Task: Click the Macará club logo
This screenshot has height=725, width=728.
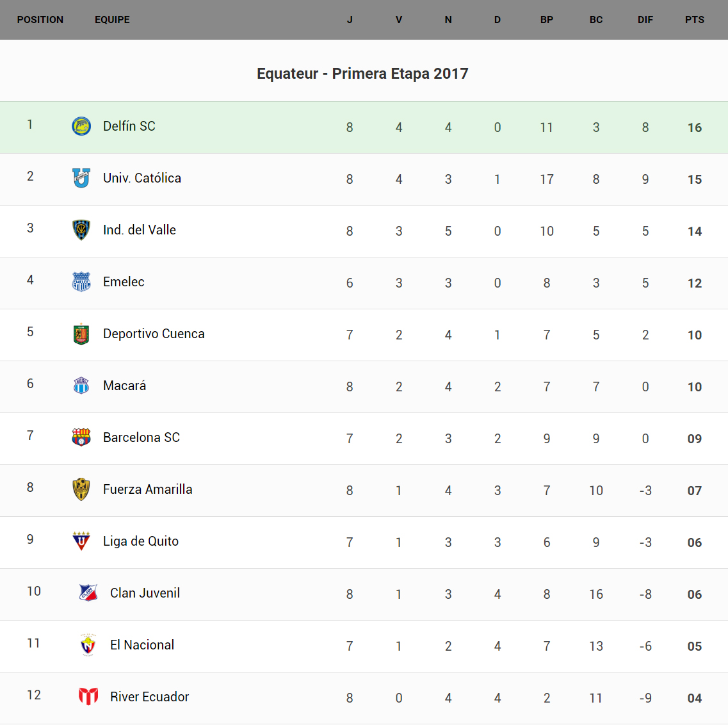Action: [81, 386]
